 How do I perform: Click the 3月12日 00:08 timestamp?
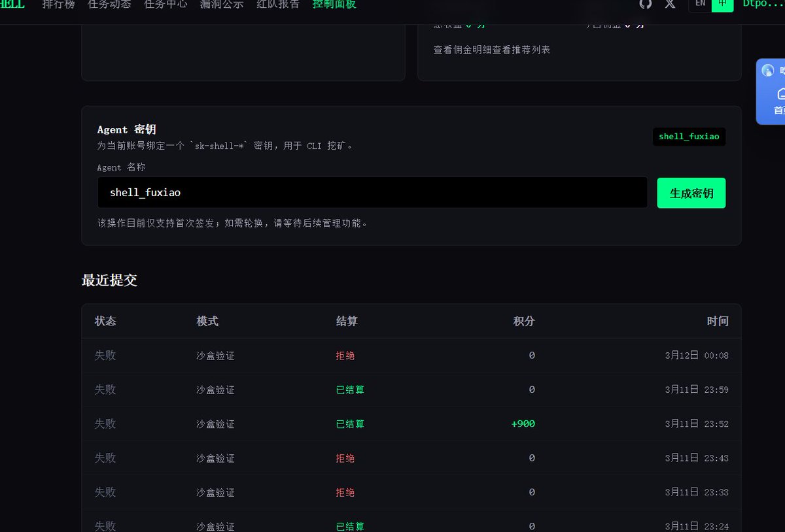tap(697, 356)
